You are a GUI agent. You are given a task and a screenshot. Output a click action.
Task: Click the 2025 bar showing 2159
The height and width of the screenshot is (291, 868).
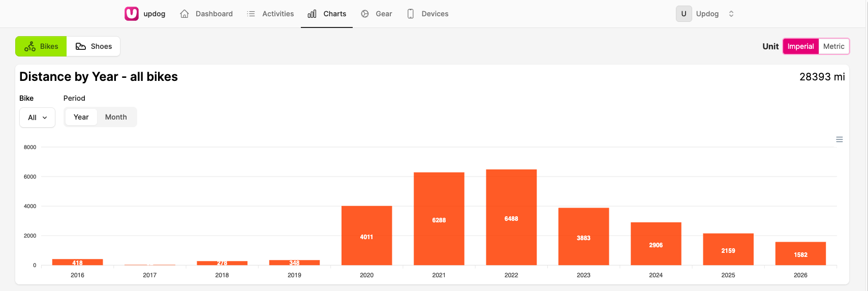click(728, 249)
